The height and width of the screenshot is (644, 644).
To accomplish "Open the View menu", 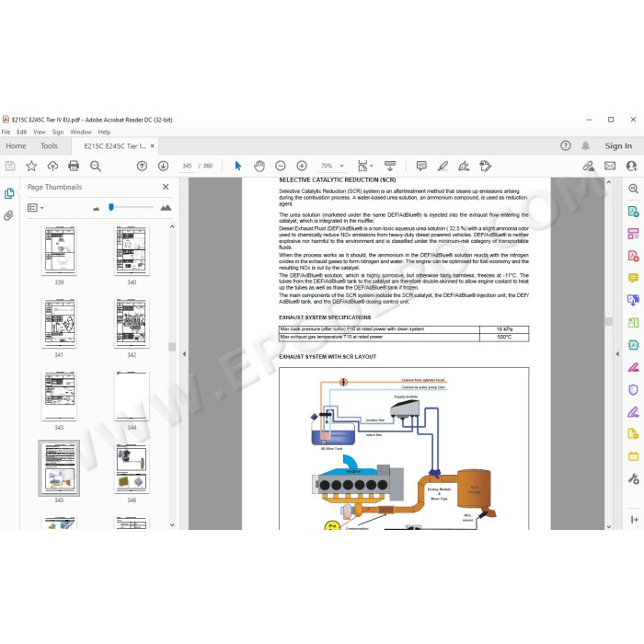I will [x=40, y=132].
